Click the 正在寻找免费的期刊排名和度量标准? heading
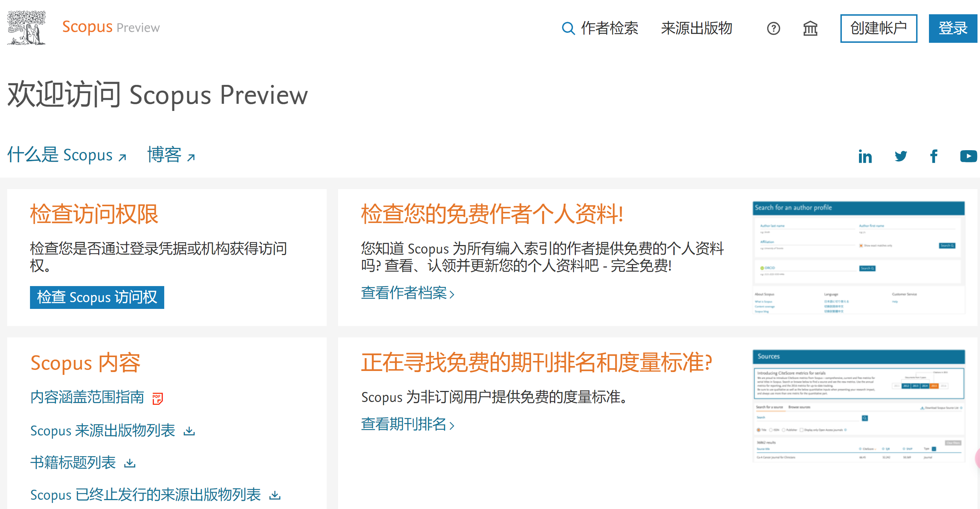Screen dimensions: 980x509 pos(537,363)
